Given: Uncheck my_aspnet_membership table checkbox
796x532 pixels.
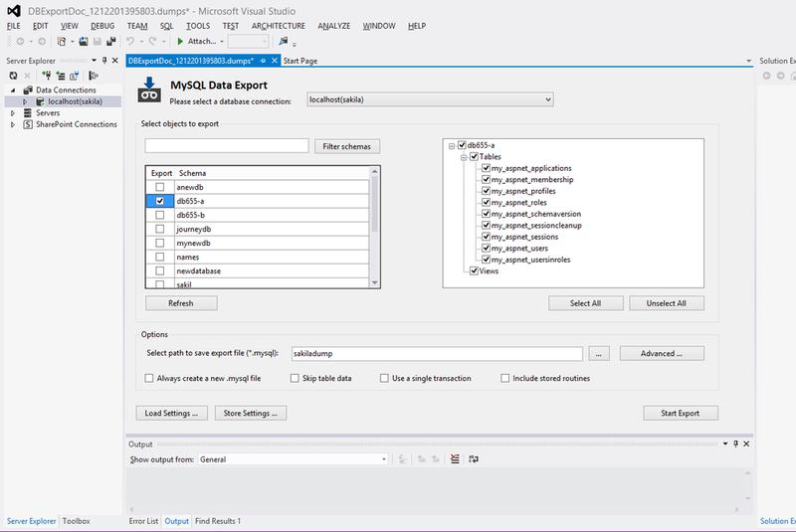Looking at the screenshot, I should [486, 180].
